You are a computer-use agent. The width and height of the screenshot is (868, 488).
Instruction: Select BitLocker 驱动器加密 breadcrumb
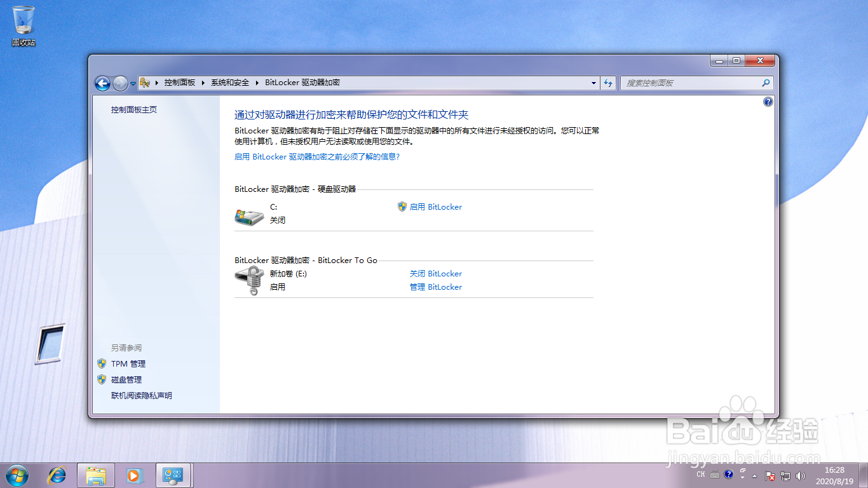pyautogui.click(x=302, y=83)
